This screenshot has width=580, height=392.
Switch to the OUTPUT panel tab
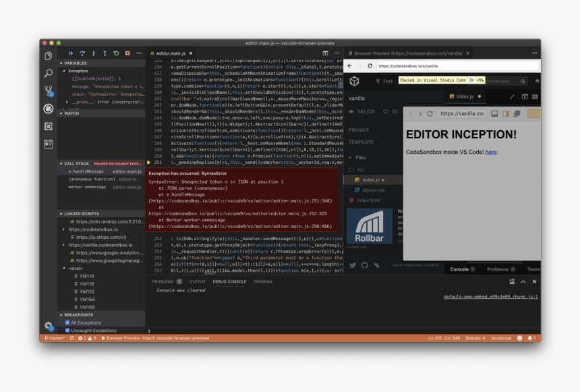pos(197,282)
